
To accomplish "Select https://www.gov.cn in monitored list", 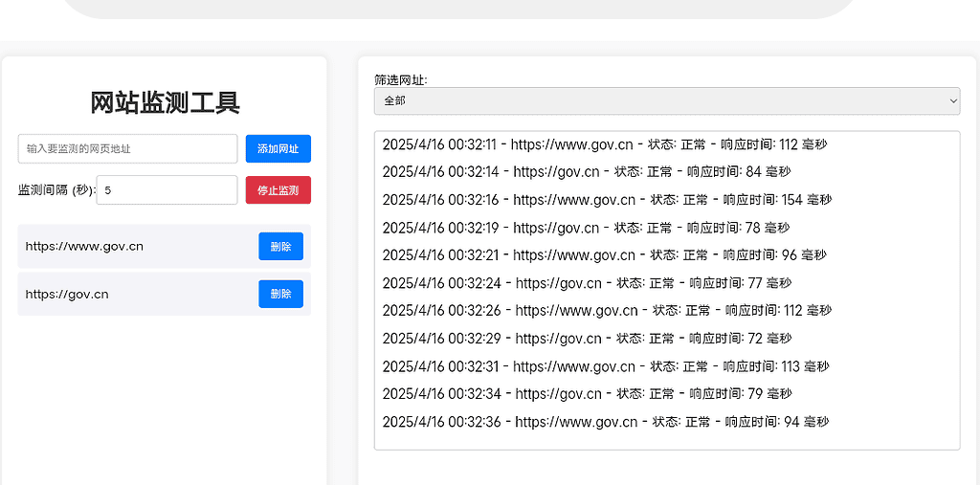I will (x=84, y=246).
